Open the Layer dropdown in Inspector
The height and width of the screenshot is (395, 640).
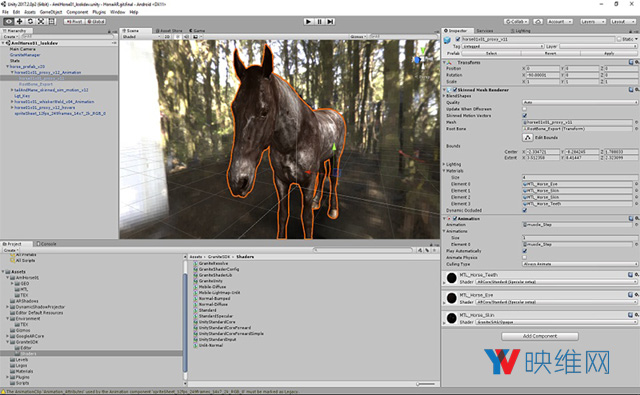point(598,46)
